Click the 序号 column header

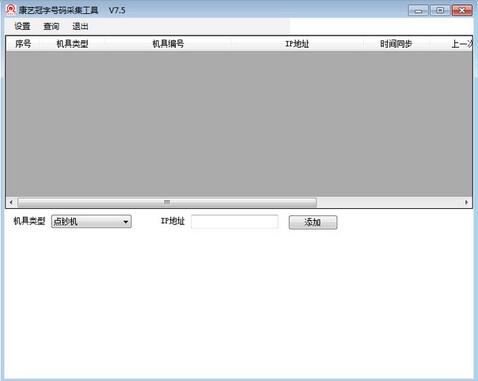(23, 44)
